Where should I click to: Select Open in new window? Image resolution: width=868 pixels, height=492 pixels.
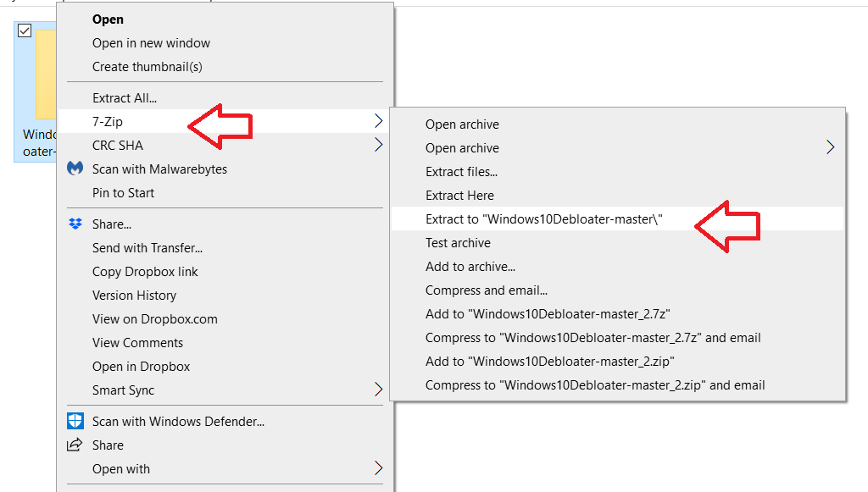pyautogui.click(x=151, y=43)
